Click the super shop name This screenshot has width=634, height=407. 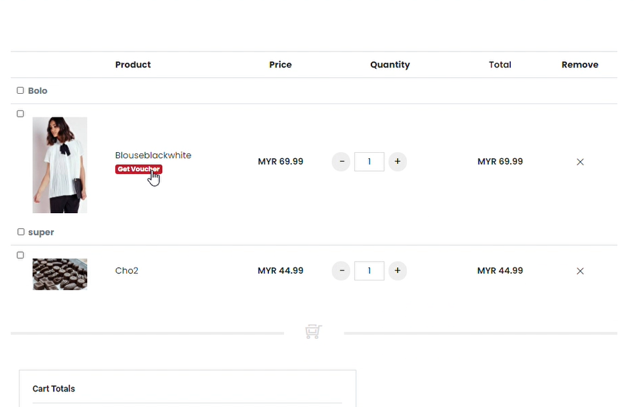click(x=41, y=232)
